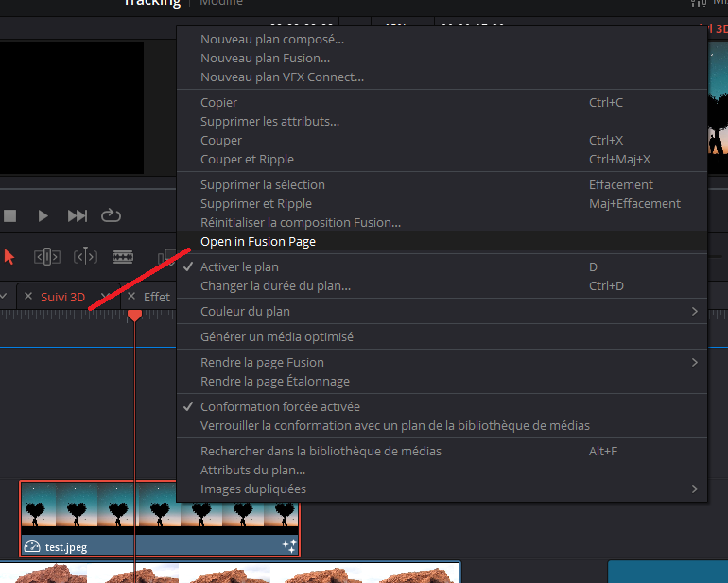
Task: Choose Nouveau plan VFX Connect… menu item
Action: click(x=442, y=77)
